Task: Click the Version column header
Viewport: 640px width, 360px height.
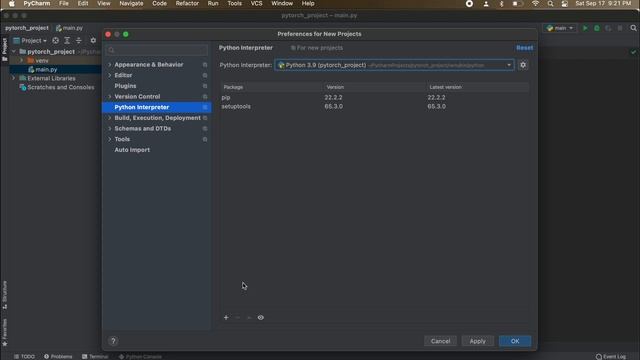Action: (x=374, y=87)
